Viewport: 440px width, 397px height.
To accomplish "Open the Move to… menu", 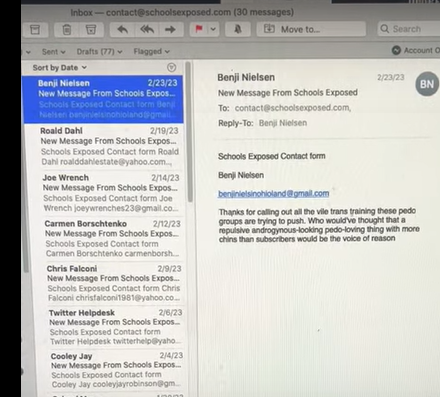I will [x=311, y=29].
